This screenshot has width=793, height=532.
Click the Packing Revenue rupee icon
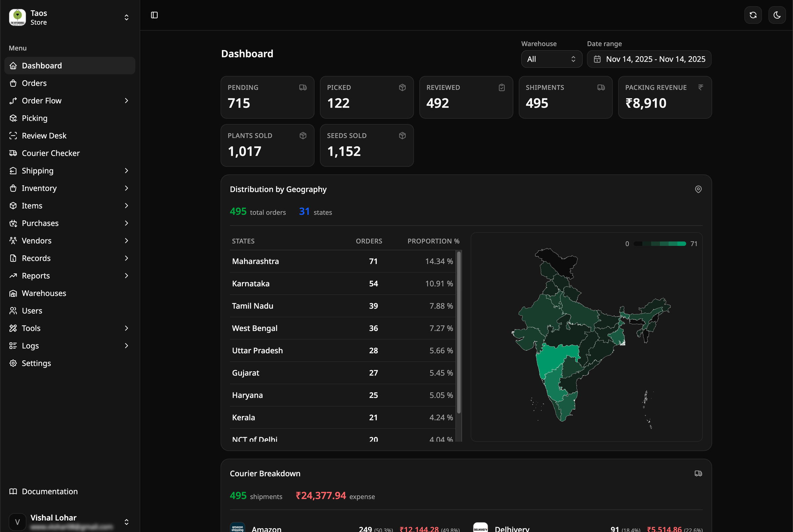(x=700, y=88)
